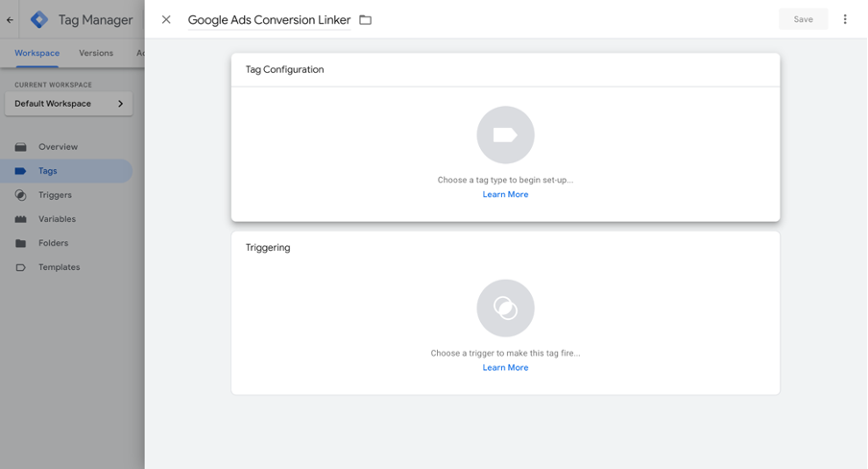Click the Tag Manager logo icon
Image resolution: width=868 pixels, height=469 pixels.
click(39, 19)
